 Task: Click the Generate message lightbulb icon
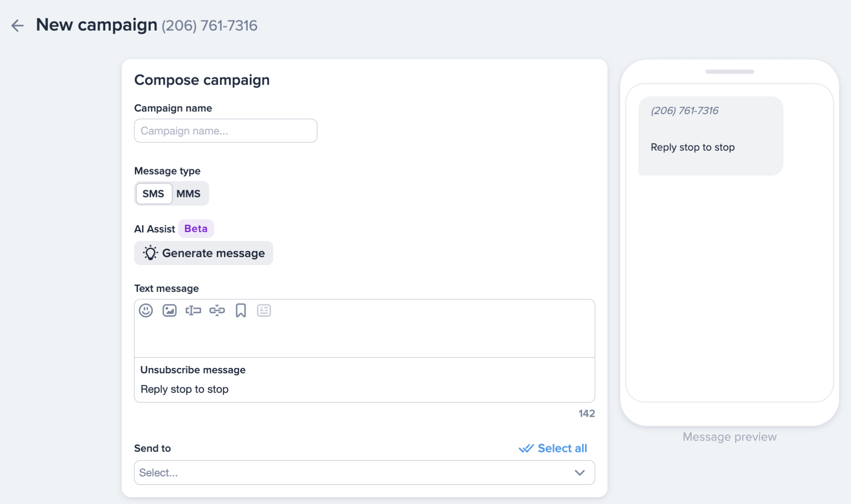[x=150, y=253]
